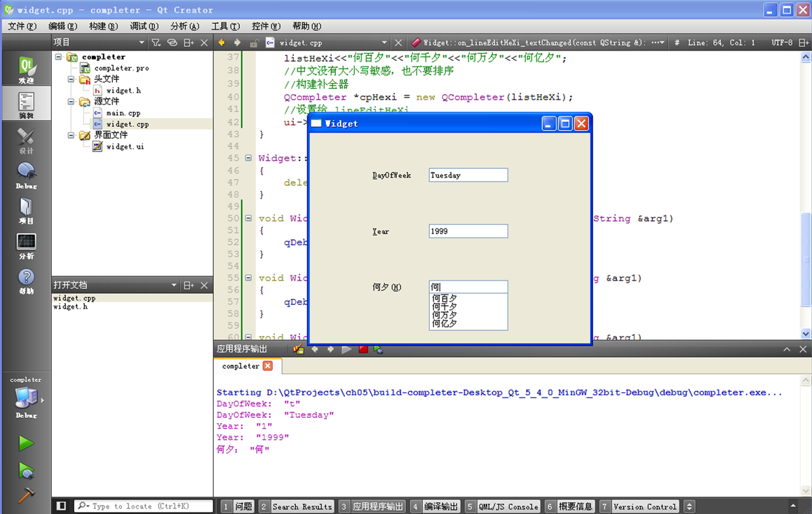Split the project panel
This screenshot has height=514, width=812.
[189, 43]
